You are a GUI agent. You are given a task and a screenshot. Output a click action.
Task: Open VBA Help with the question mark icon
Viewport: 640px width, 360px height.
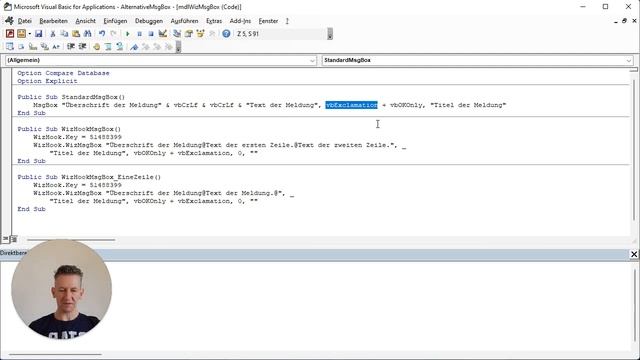226,34
